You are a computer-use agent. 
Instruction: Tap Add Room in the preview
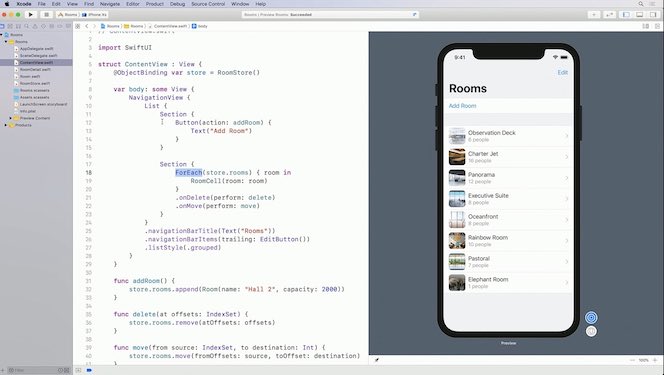pos(462,106)
